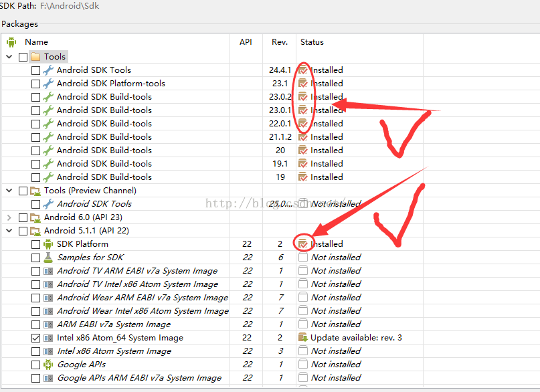540x392 pixels.
Task: Check Android Wear ARM EABI v7a checkbox
Action: pyautogui.click(x=35, y=298)
